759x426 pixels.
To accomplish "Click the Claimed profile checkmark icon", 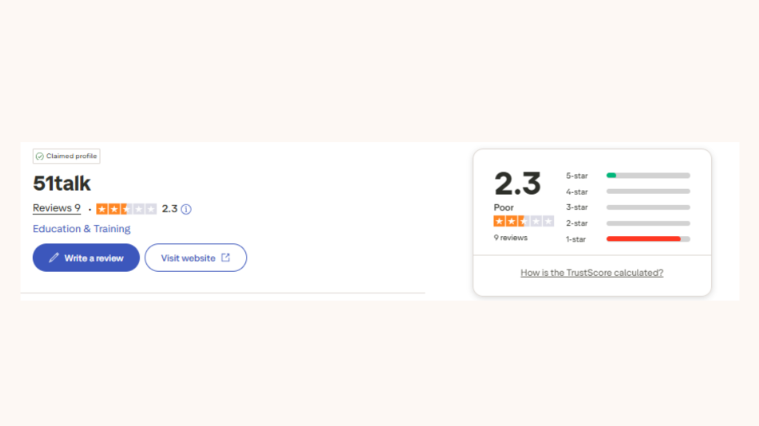I will point(40,156).
